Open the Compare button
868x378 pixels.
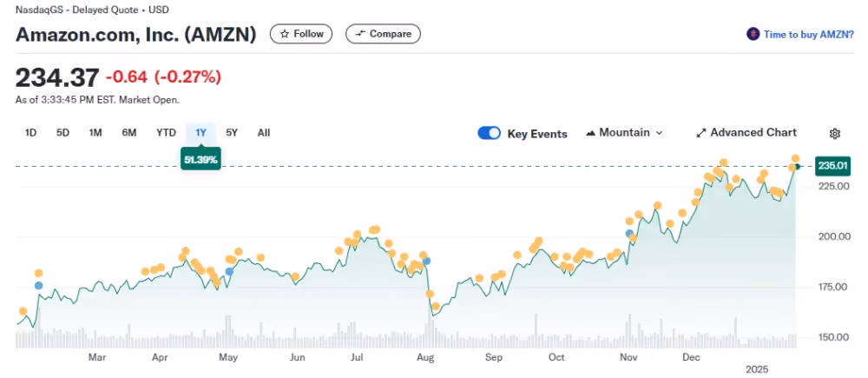pyautogui.click(x=383, y=34)
